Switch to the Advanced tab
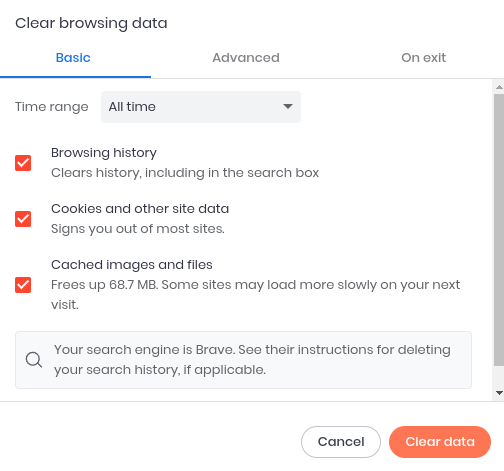Screen dimensions: 504x471 (246, 58)
